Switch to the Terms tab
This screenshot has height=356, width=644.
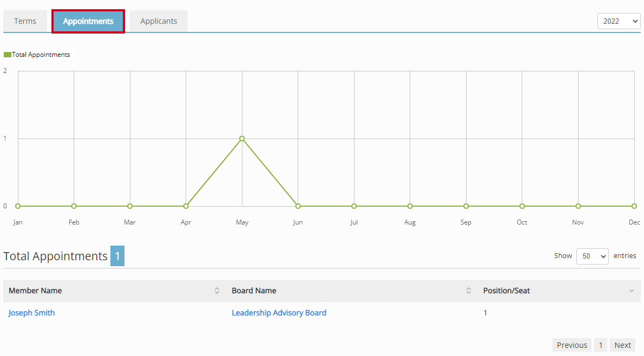click(x=25, y=21)
